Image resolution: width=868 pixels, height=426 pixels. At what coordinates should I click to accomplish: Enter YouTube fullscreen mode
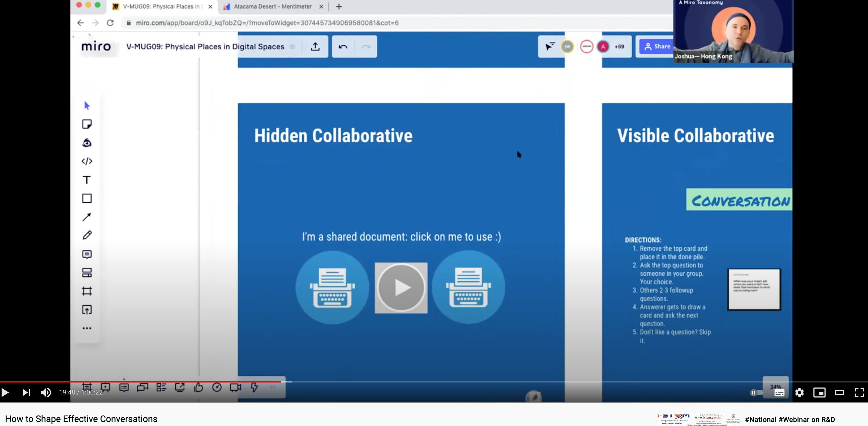pyautogui.click(x=859, y=392)
